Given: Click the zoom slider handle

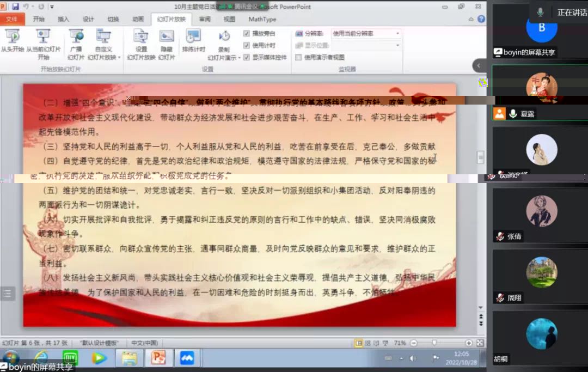Looking at the screenshot, I should pos(434,343).
